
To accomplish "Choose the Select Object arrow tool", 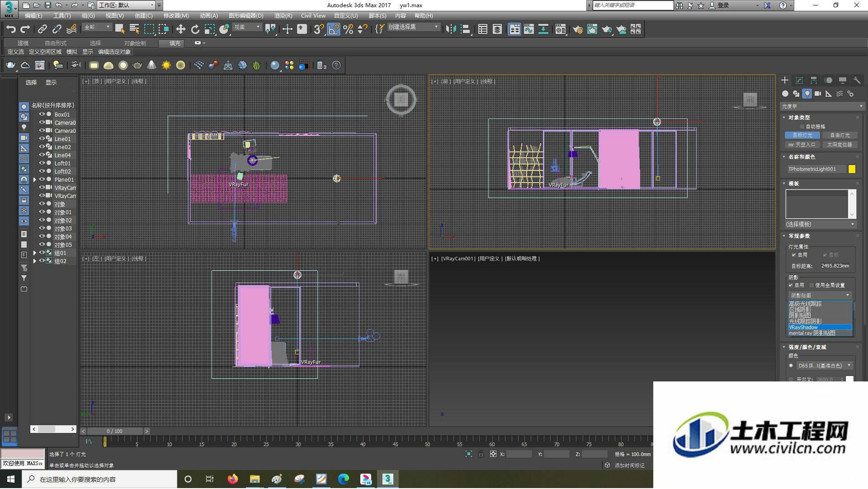I will (x=120, y=29).
